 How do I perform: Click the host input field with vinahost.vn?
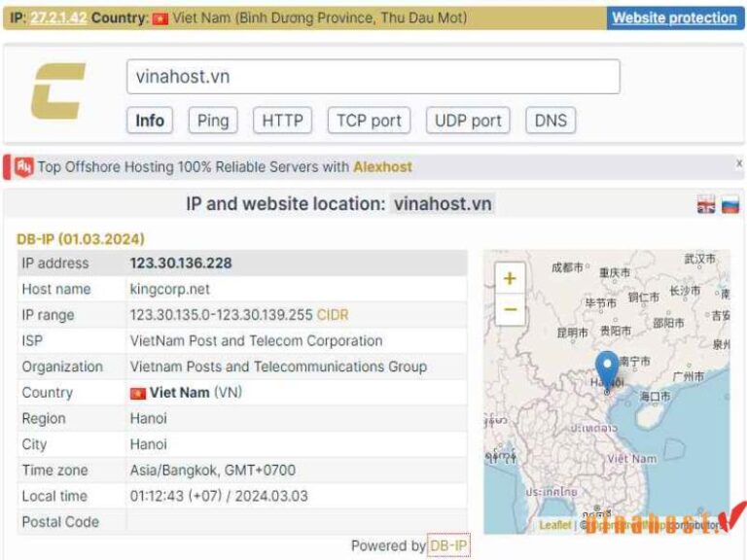373,77
